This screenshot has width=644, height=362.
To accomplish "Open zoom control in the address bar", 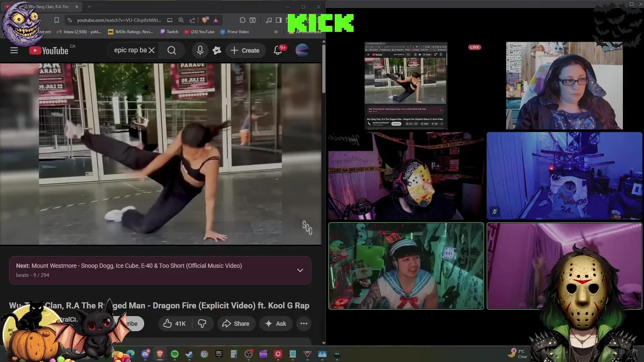I will 181,20.
